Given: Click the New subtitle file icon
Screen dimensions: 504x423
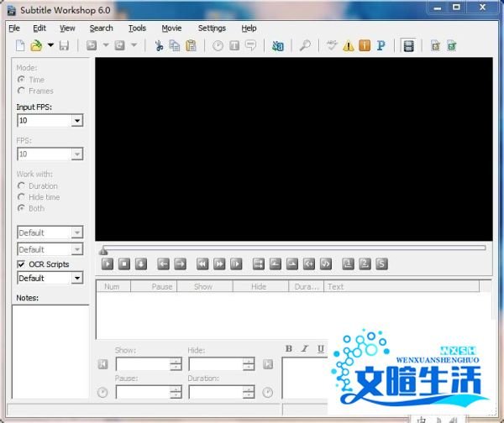Looking at the screenshot, I should [20, 45].
